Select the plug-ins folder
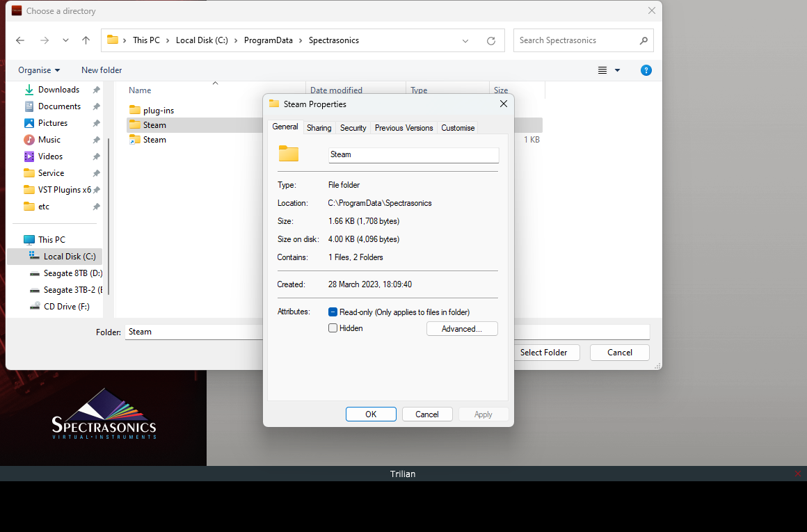The width and height of the screenshot is (807, 532). coord(159,110)
